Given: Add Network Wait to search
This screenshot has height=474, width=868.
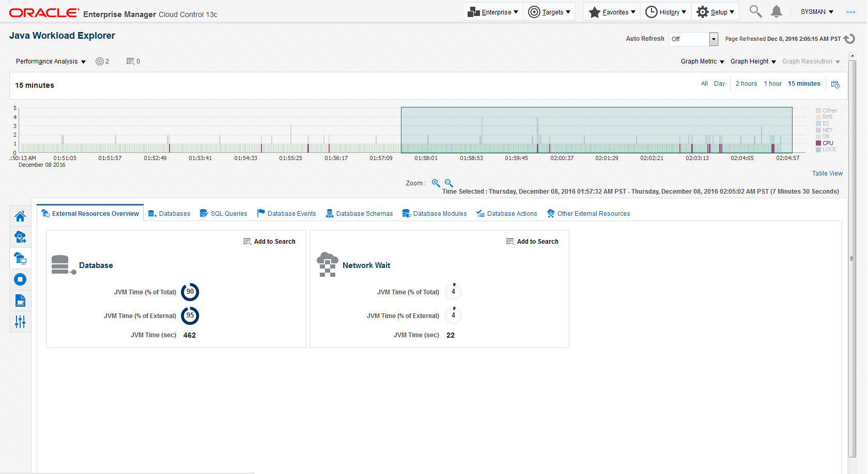Looking at the screenshot, I should 532,242.
